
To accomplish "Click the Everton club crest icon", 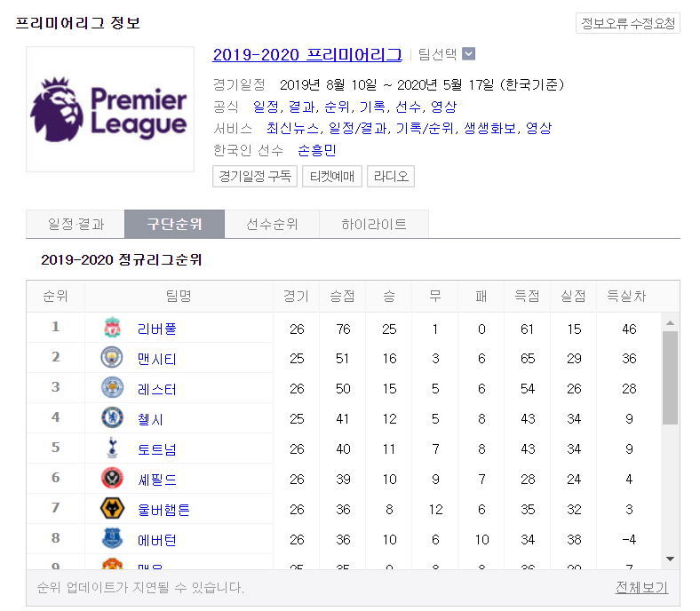I will click(x=112, y=538).
